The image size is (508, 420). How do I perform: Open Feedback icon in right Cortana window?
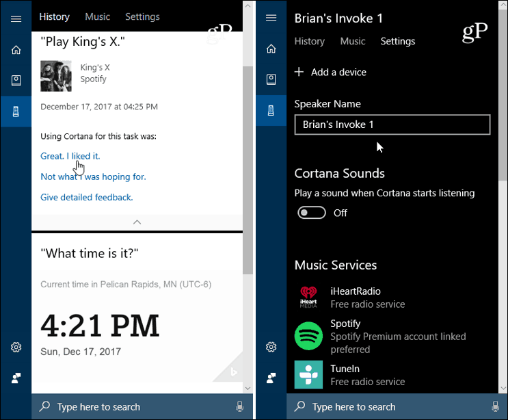tap(271, 378)
